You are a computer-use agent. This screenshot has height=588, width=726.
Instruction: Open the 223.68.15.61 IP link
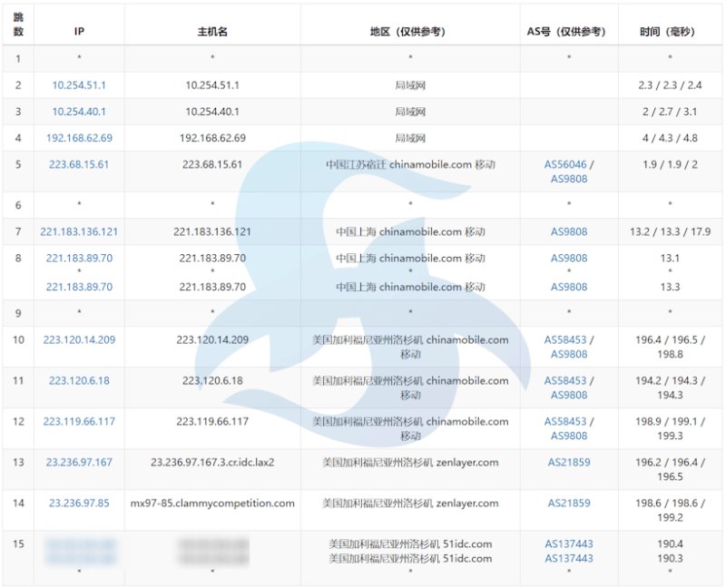point(79,164)
